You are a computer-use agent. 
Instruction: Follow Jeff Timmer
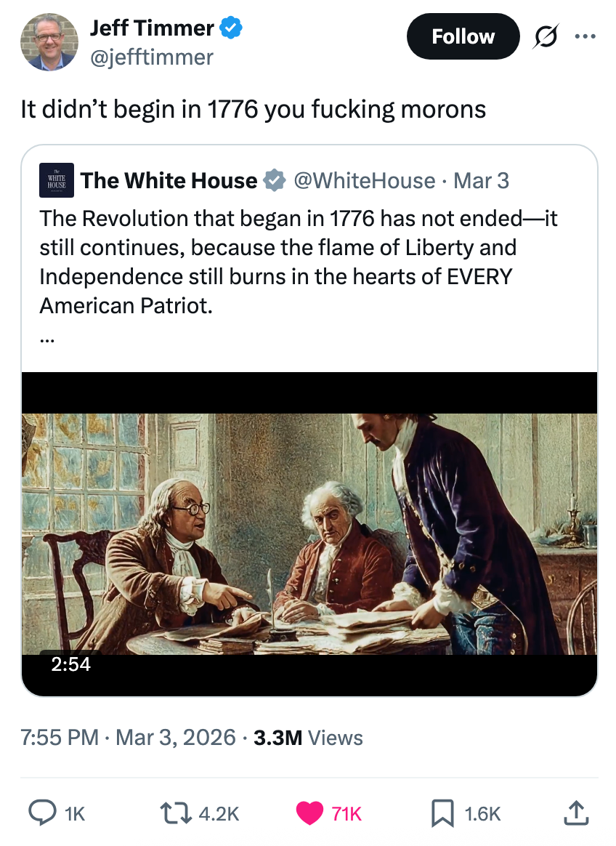463,36
